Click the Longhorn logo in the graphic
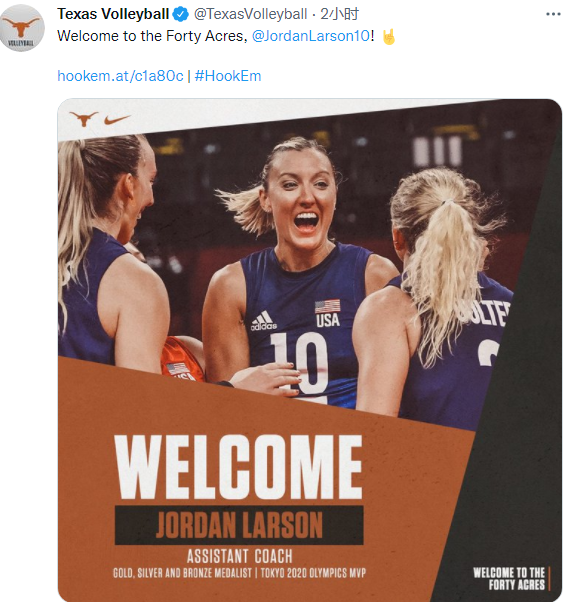This screenshot has height=602, width=571. [x=83, y=119]
